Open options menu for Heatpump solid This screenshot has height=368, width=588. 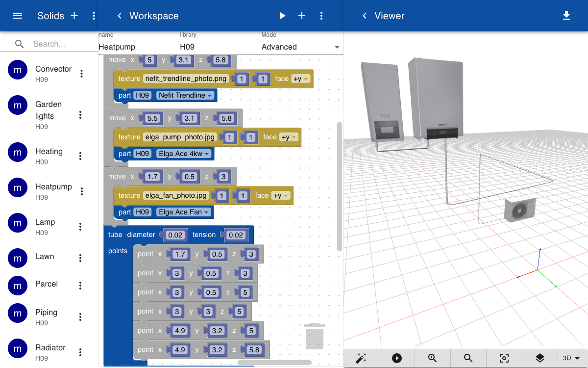click(82, 191)
